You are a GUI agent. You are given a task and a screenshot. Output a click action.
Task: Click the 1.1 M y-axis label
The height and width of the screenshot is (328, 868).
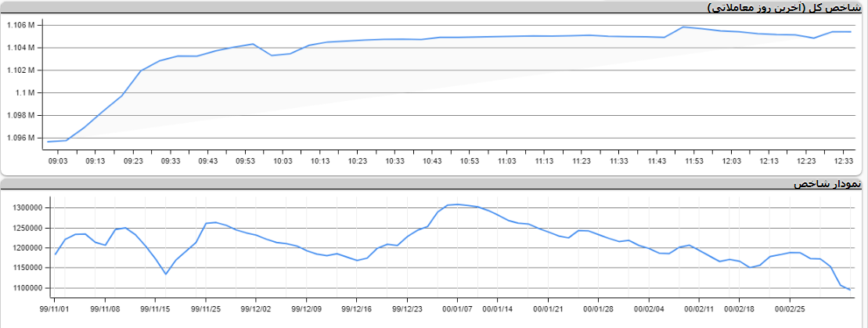pyautogui.click(x=26, y=92)
